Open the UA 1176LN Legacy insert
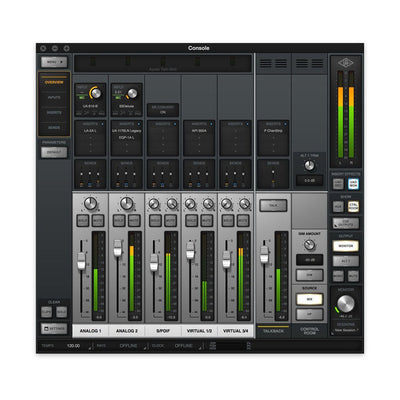 [127, 131]
